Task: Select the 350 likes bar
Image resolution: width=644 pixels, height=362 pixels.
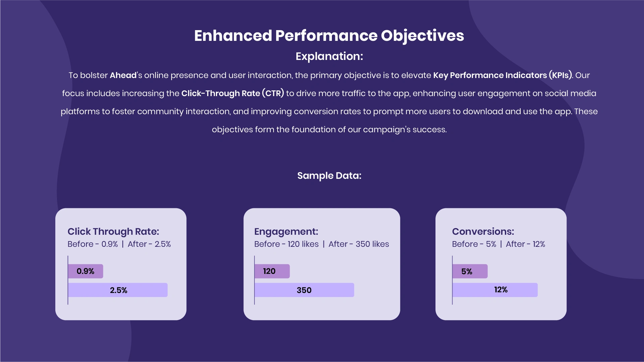Action: click(304, 290)
